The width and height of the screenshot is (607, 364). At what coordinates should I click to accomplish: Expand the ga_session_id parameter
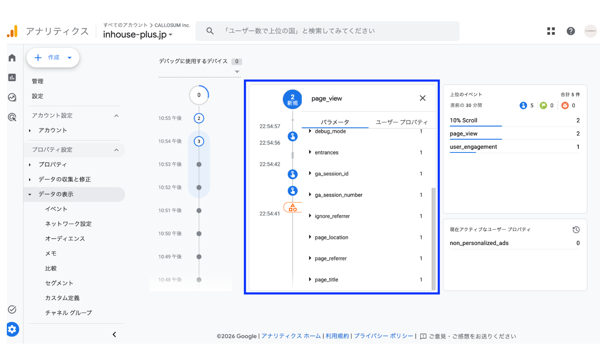point(310,174)
